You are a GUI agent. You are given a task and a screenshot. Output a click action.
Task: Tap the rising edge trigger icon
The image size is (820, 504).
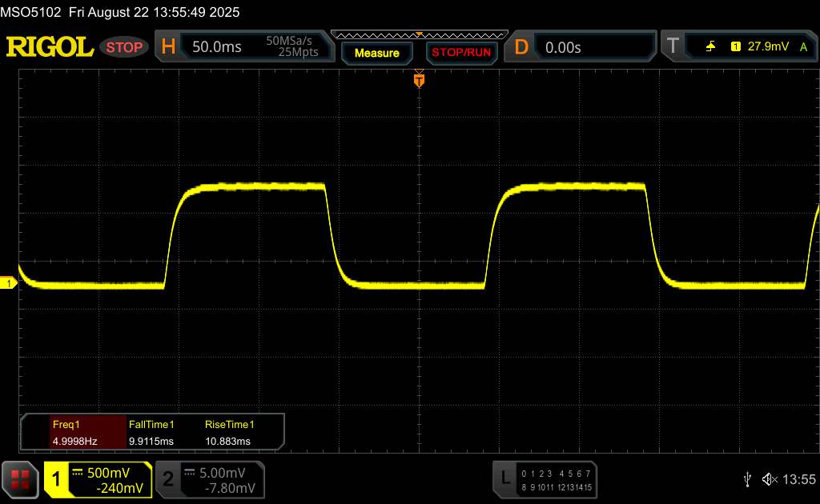710,47
